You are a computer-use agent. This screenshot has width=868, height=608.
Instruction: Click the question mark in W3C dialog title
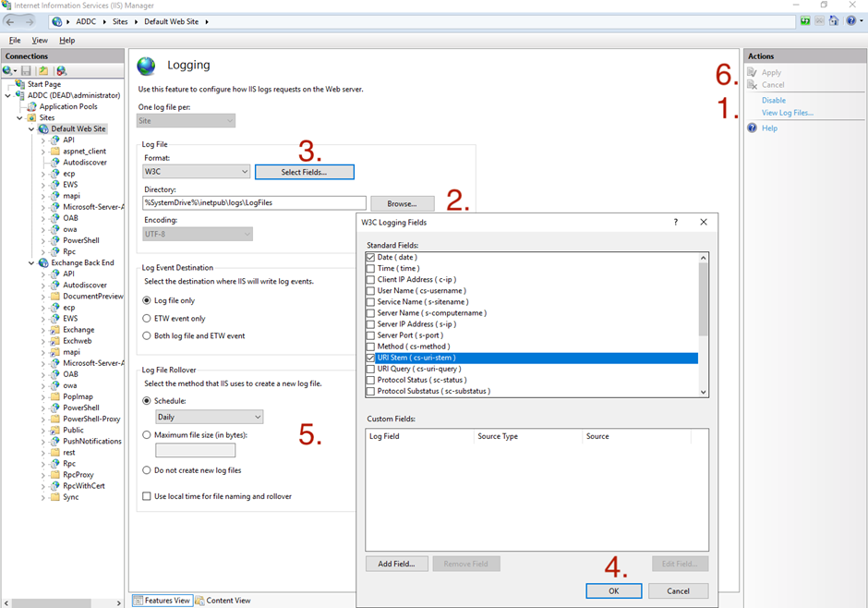tap(676, 223)
